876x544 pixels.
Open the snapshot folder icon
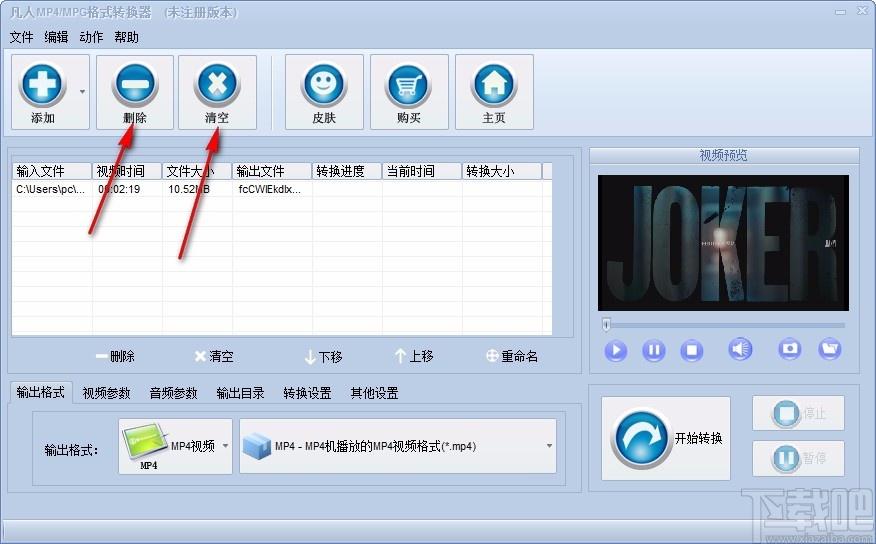[x=830, y=349]
